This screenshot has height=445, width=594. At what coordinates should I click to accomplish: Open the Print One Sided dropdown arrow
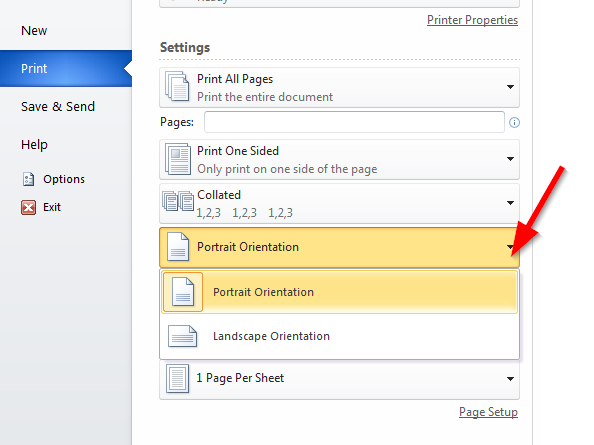click(510, 159)
